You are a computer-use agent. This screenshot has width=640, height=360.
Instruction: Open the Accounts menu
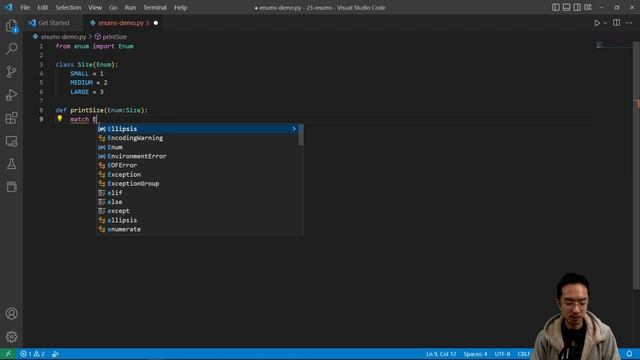pyautogui.click(x=11, y=313)
